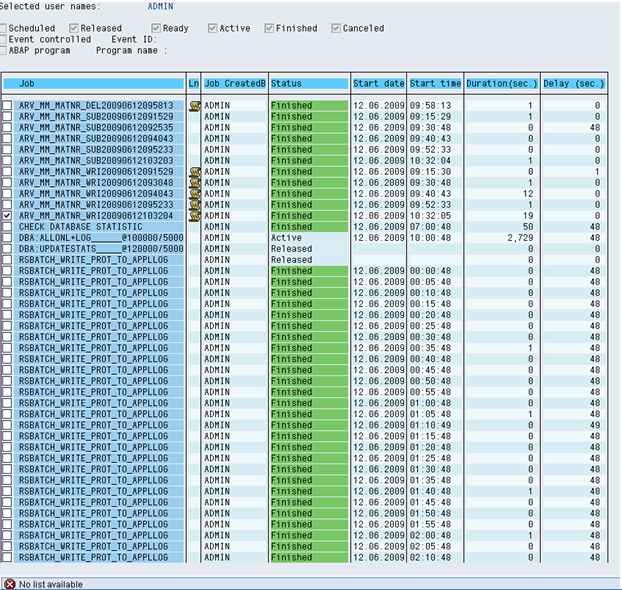Image resolution: width=622 pixels, height=590 pixels.
Task: Select job name DBA:ALLONL+LOG @100000/5000
Action: 101,238
